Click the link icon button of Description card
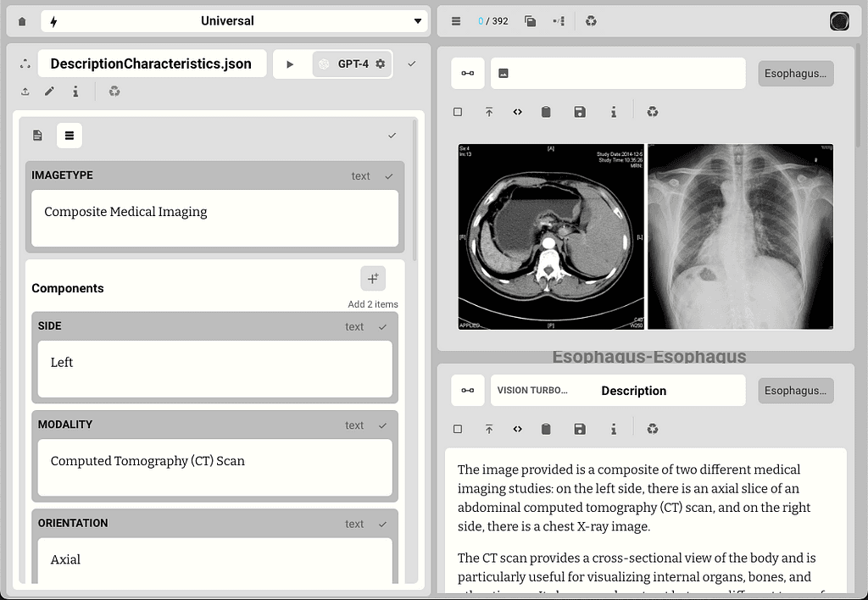 pyautogui.click(x=468, y=390)
